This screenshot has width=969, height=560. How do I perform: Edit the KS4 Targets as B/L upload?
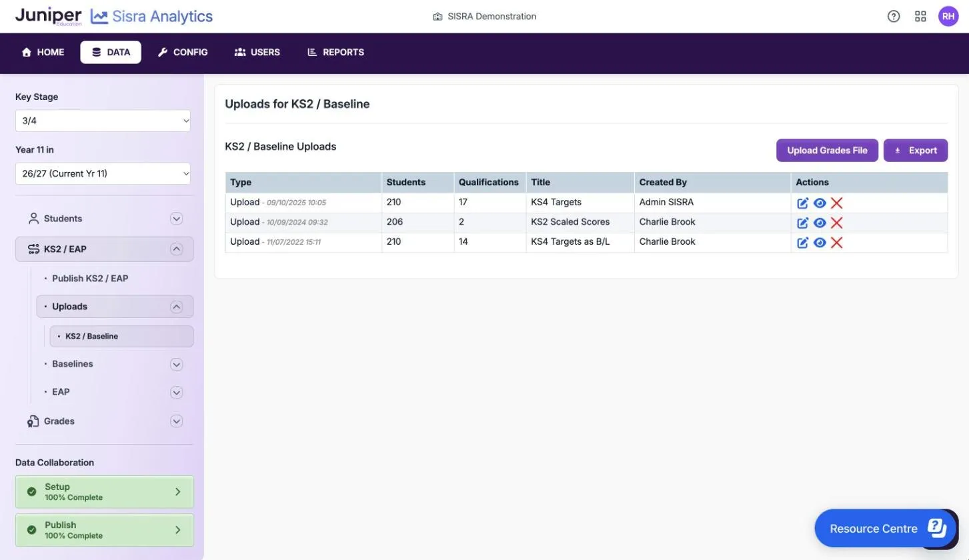coord(803,243)
